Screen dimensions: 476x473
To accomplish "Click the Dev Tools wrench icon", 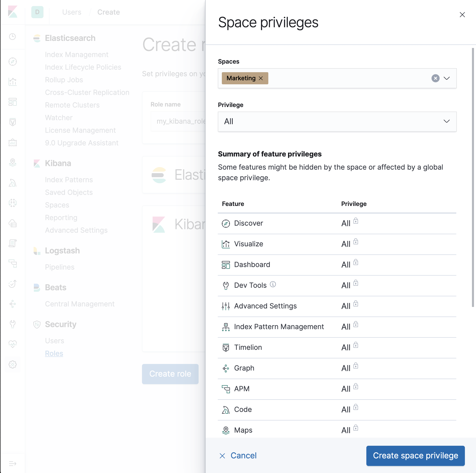I will coord(226,285).
